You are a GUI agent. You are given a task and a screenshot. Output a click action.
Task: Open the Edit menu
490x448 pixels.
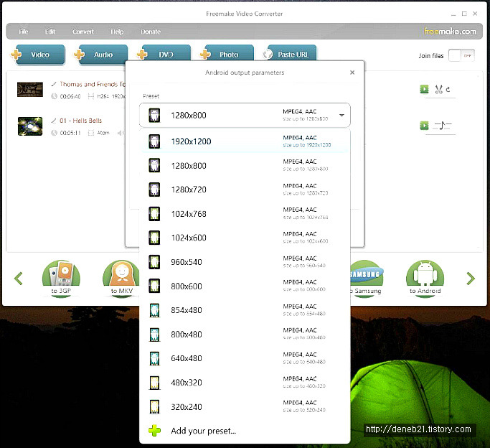pyautogui.click(x=50, y=32)
